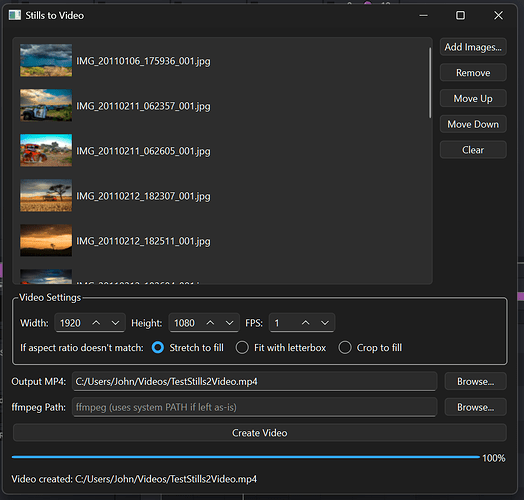Browse for the Output MP4 location
The width and height of the screenshot is (524, 500).
click(x=475, y=382)
